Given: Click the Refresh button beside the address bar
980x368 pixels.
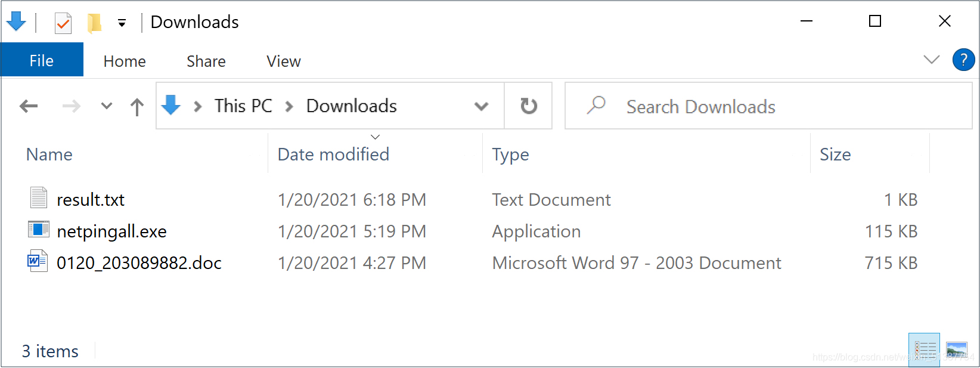Looking at the screenshot, I should tap(528, 106).
